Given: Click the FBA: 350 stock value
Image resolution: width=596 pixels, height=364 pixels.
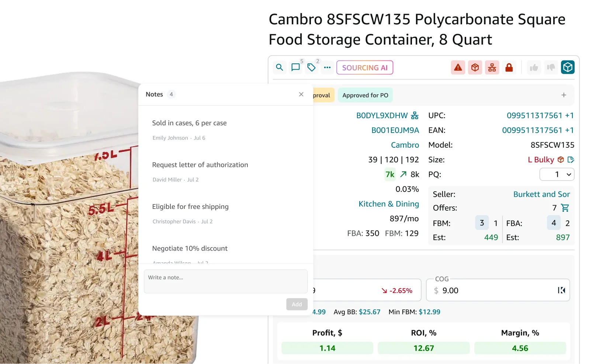Looking at the screenshot, I should click(363, 234).
